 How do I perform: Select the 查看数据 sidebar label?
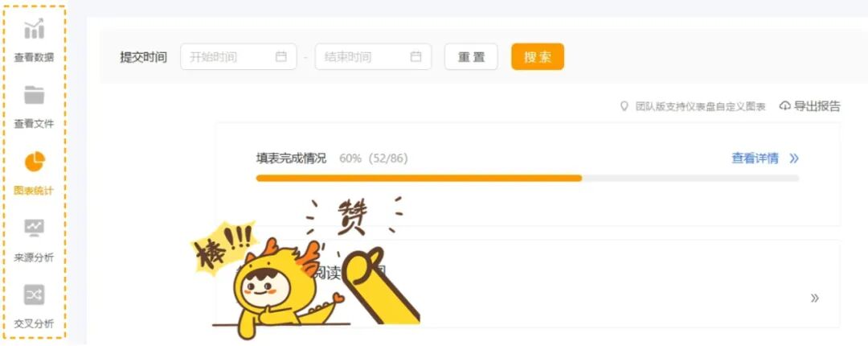34,58
